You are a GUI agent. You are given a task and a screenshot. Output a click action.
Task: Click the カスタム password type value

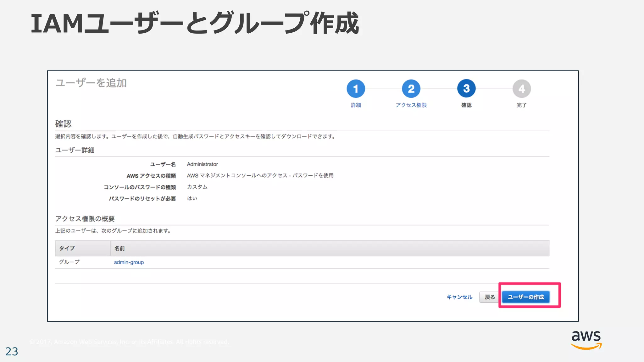(x=197, y=187)
